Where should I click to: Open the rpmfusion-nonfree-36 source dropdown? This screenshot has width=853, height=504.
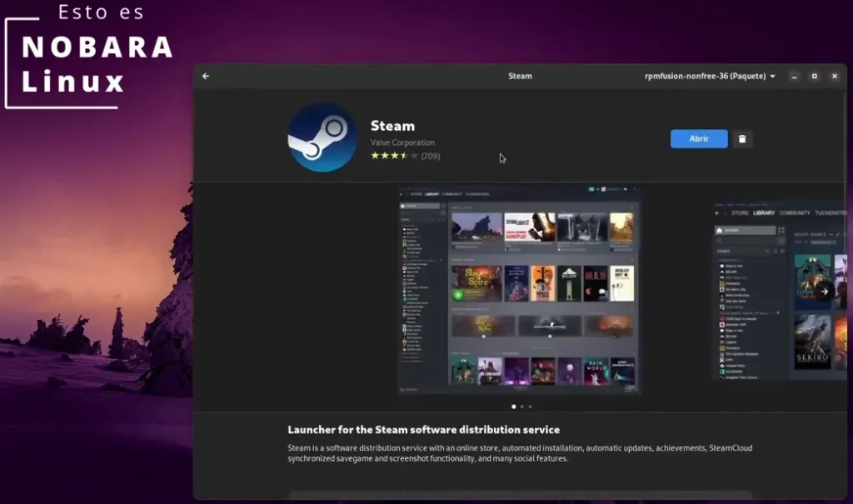coord(710,76)
